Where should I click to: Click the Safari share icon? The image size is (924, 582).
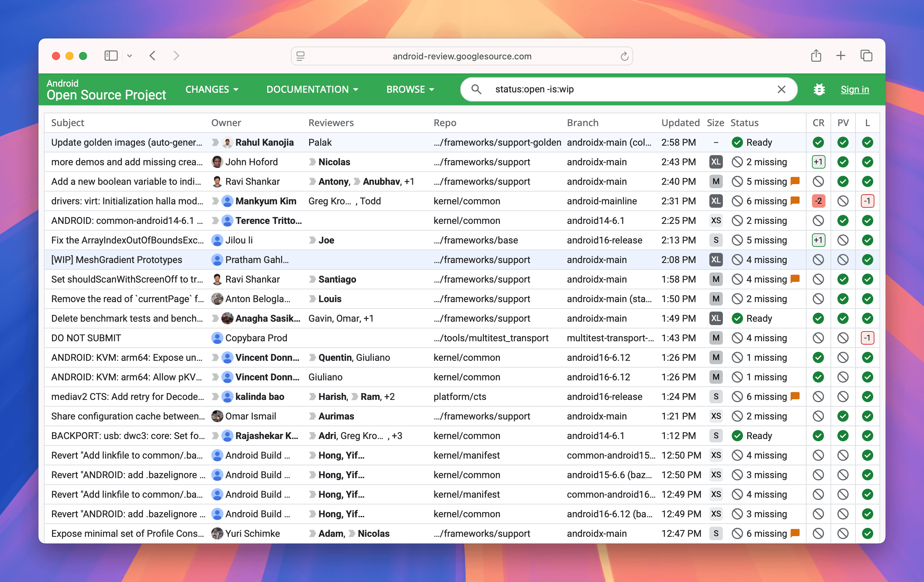coord(816,56)
